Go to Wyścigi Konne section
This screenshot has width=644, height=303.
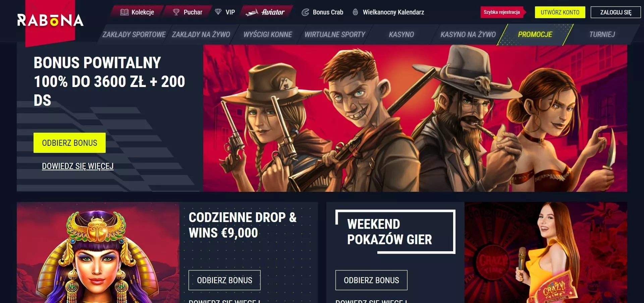coord(268,34)
